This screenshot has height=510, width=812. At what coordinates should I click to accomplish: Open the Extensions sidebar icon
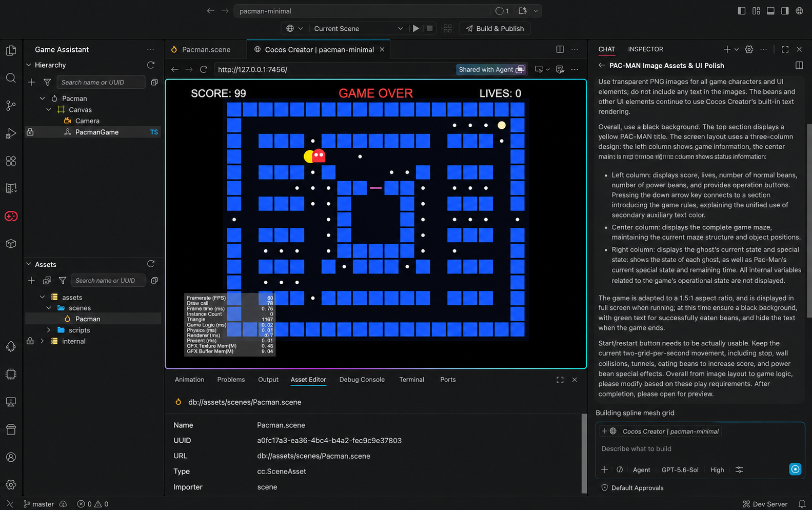click(11, 161)
